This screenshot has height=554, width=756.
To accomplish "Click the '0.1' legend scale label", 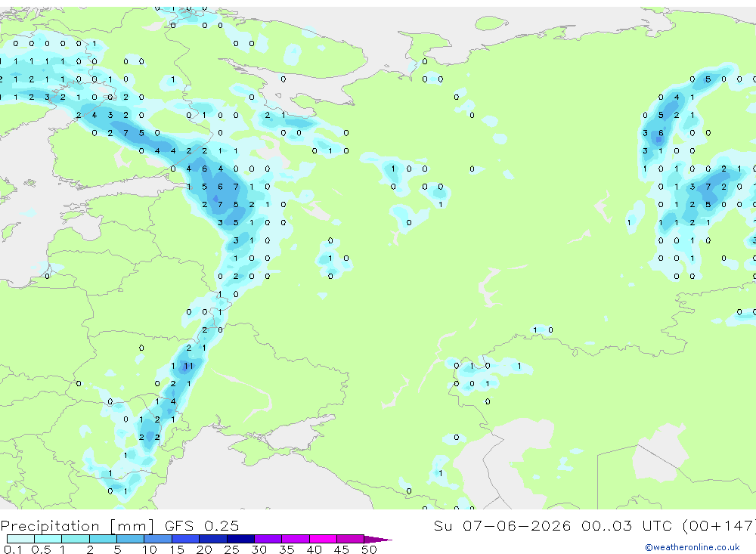I will pyautogui.click(x=13, y=549).
